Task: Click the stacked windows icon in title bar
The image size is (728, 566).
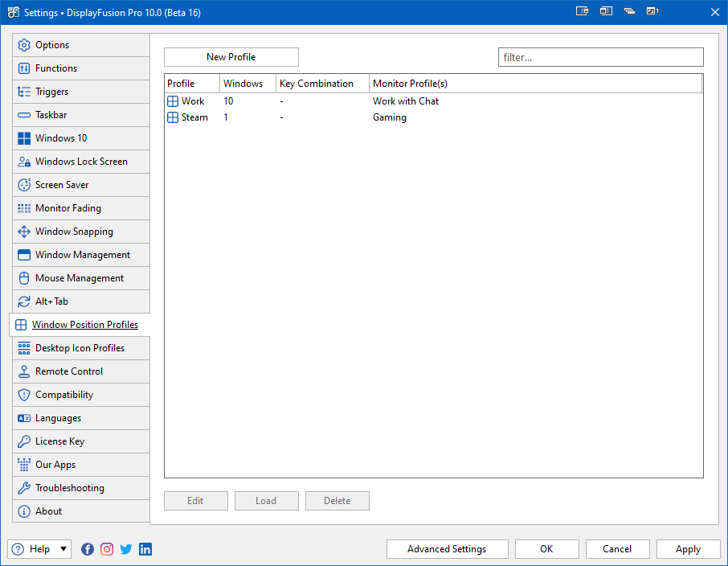Action: 629,11
